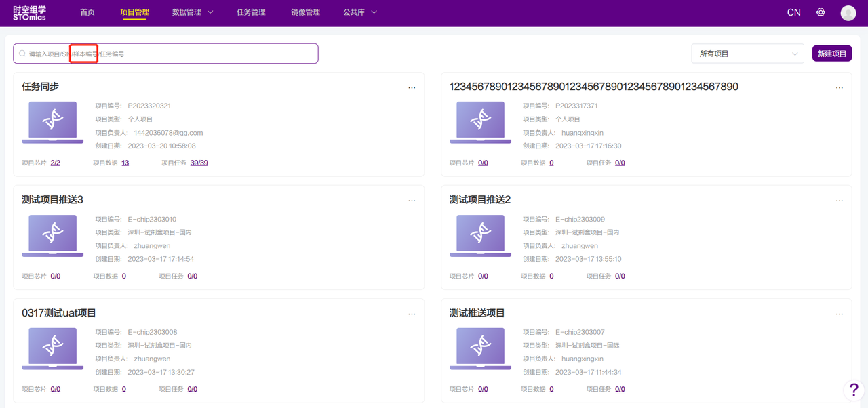The image size is (868, 408).
Task: Open the 镜像管理 menu item
Action: point(305,13)
